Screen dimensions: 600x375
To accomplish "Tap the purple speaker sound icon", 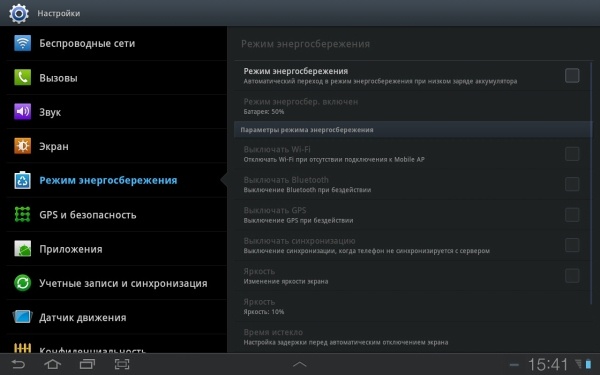I will pos(23,112).
